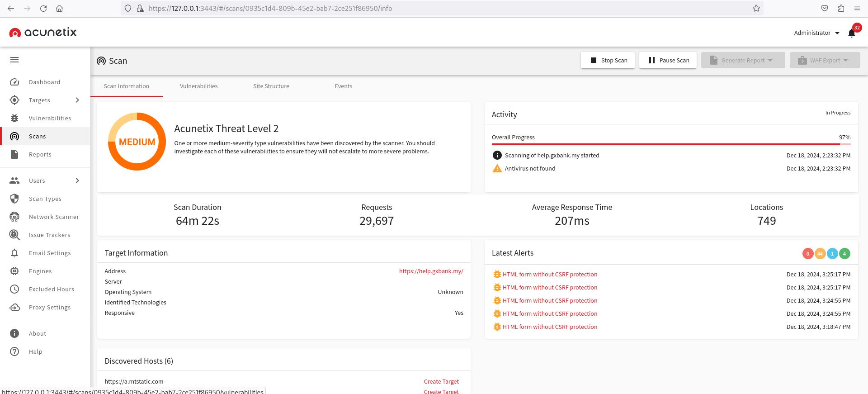The width and height of the screenshot is (868, 394).
Task: Click the Excluded Hours clock icon
Action: click(14, 289)
